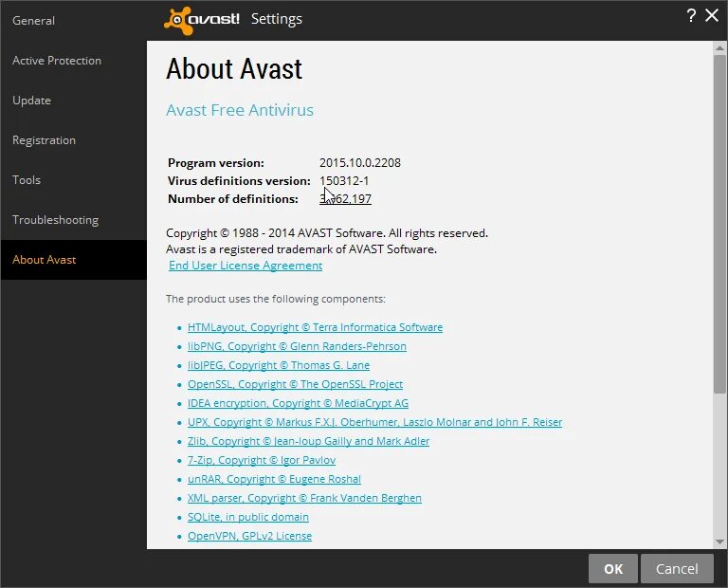
Task: Click the Cancel button
Action: coord(677,568)
